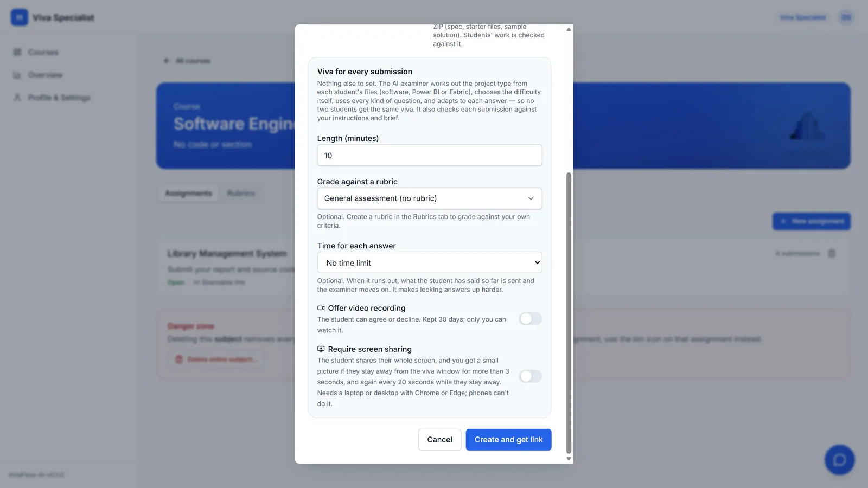
Task: Click the submissions count text
Action: tap(797, 253)
